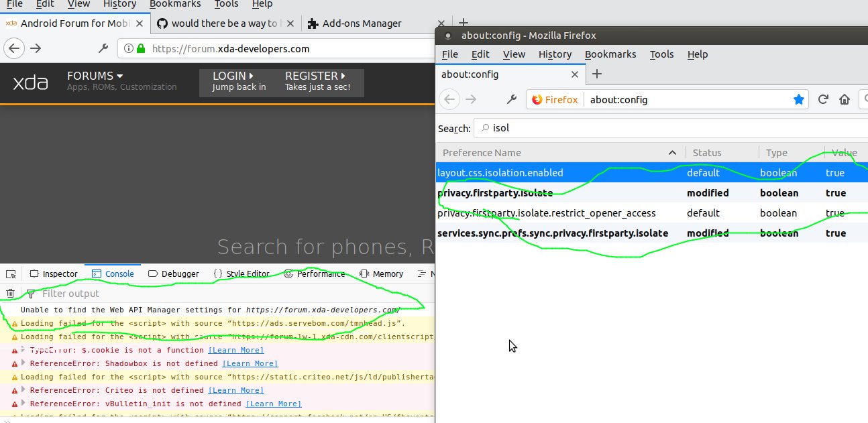
Task: Reload the about:config page
Action: click(823, 99)
